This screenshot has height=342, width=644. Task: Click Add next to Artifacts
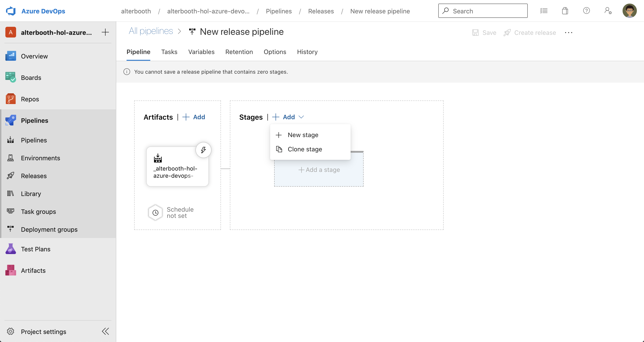pos(194,117)
